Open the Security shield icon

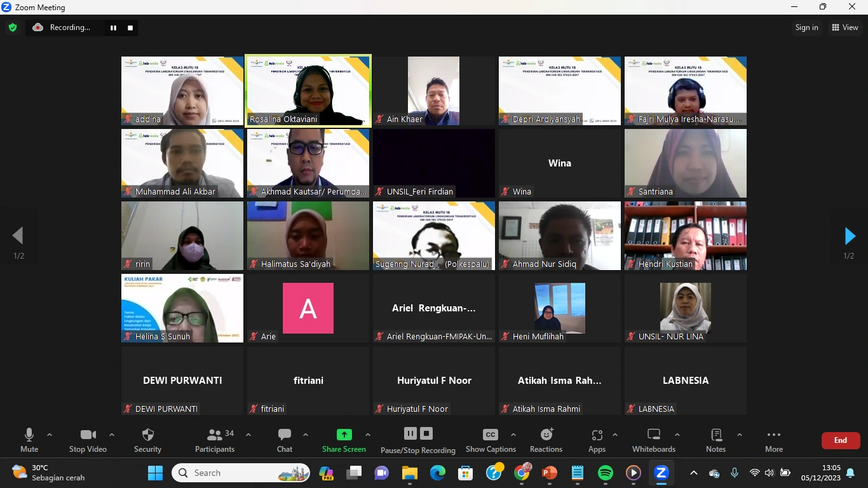[147, 435]
